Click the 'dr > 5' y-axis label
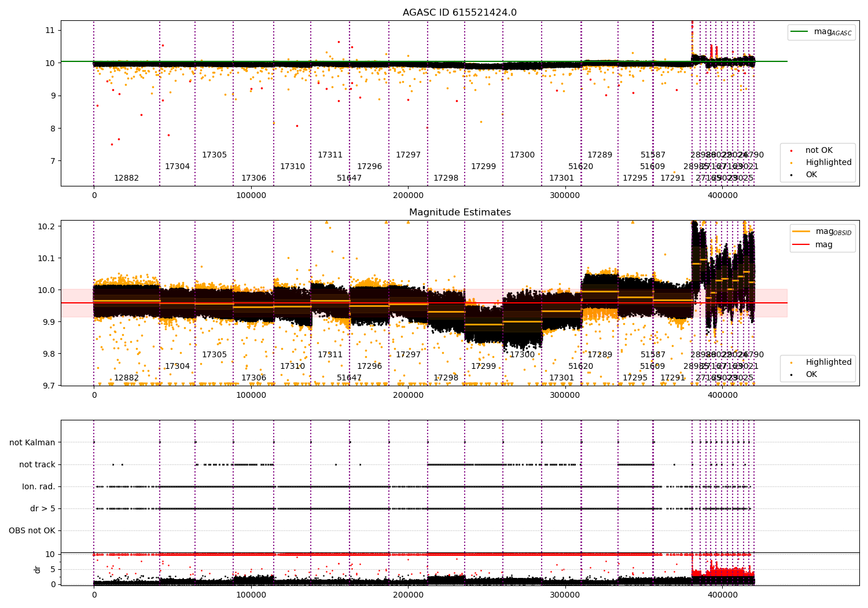Screen dimensions: 868x608 point(43,508)
